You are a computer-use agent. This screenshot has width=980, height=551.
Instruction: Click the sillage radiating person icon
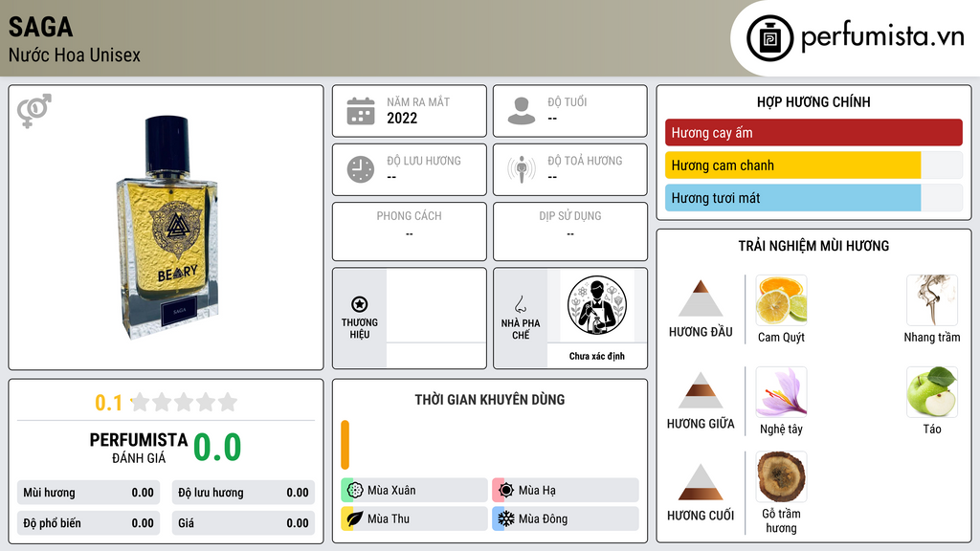pyautogui.click(x=522, y=169)
